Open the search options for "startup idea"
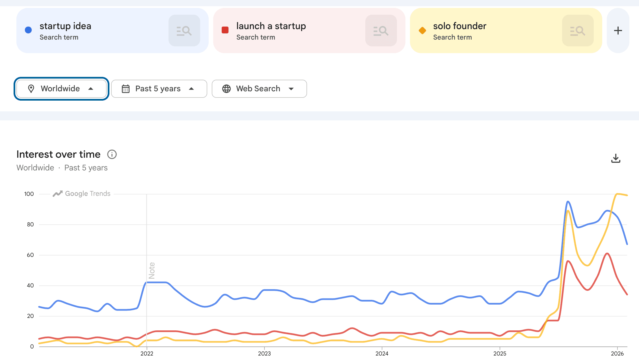The height and width of the screenshot is (364, 639). tap(184, 31)
